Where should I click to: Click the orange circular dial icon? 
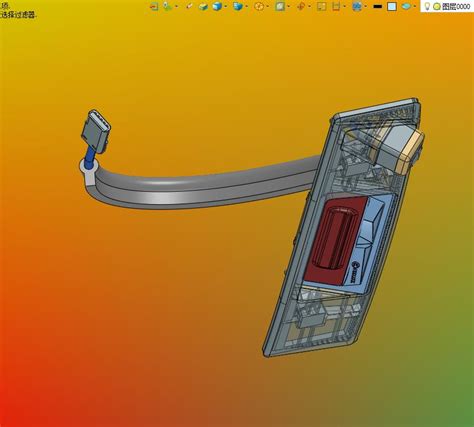[259, 6]
